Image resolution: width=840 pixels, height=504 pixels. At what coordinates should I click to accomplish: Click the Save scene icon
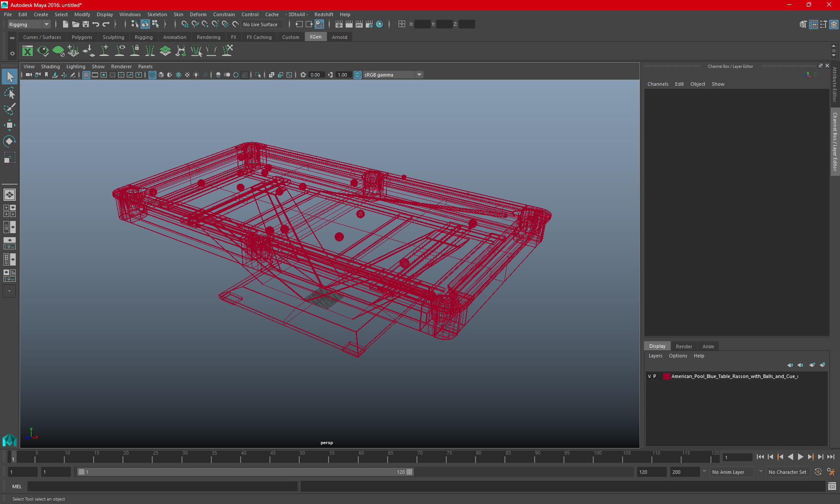86,24
